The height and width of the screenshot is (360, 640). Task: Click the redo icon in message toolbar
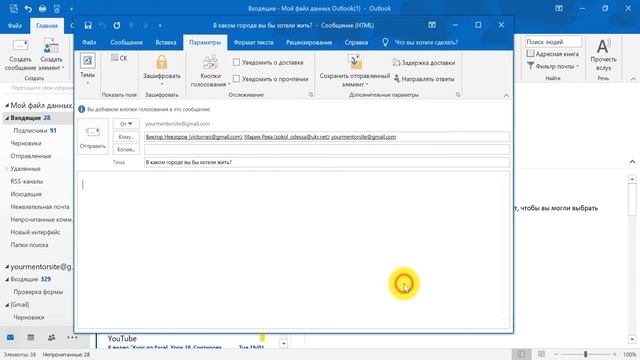[x=117, y=25]
